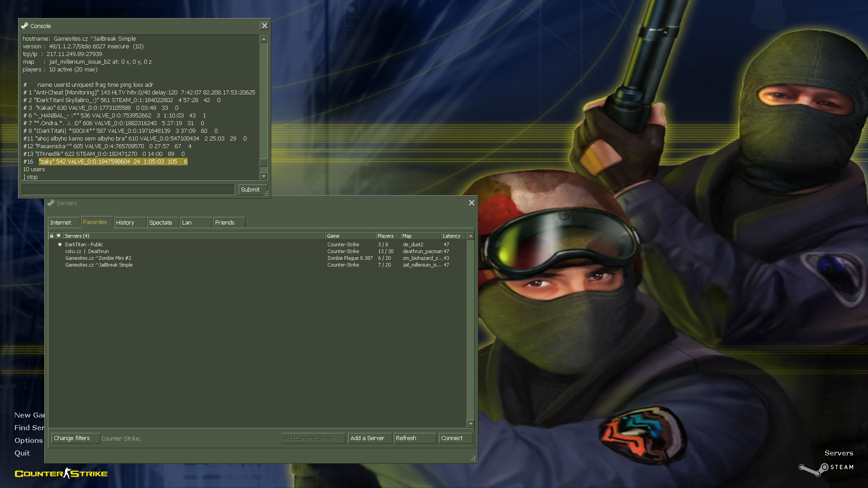Open Options from main menu

(x=28, y=440)
